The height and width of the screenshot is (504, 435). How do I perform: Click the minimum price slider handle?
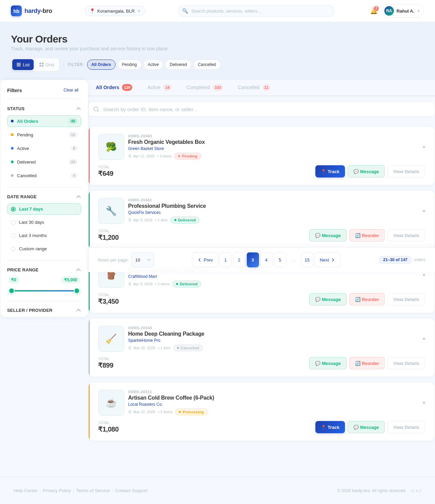tap(12, 291)
